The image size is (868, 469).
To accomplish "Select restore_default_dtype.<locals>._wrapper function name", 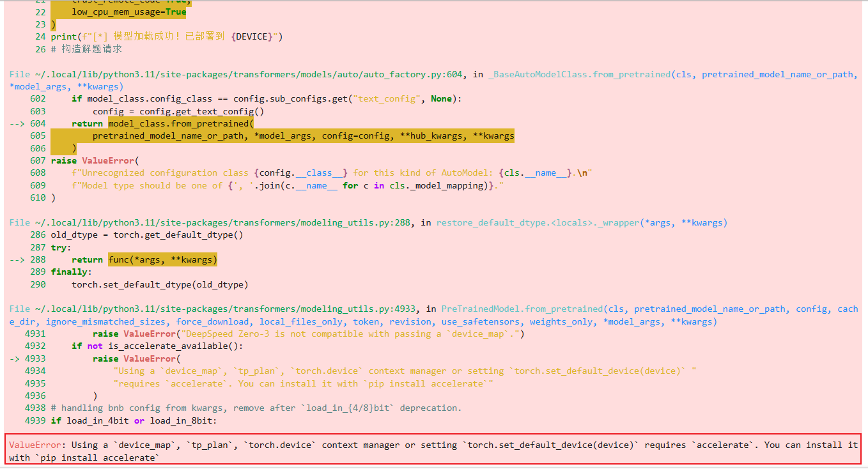I will click(x=537, y=222).
